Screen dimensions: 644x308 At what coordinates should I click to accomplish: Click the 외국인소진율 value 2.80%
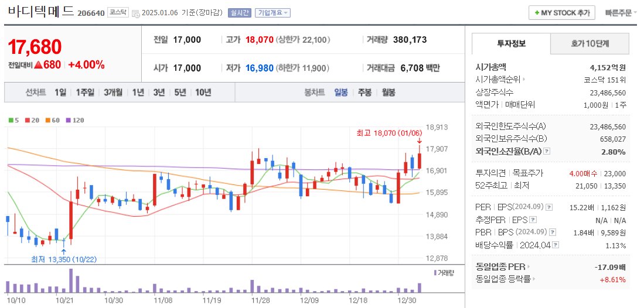(x=613, y=152)
